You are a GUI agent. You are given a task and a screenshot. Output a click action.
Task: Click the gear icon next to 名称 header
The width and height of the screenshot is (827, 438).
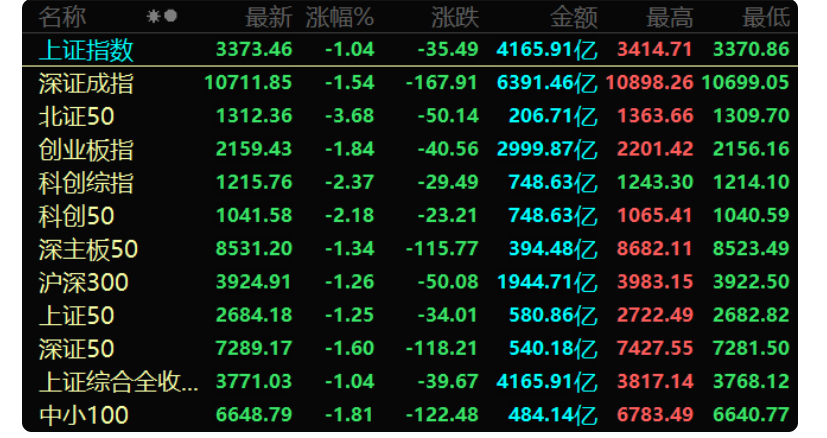tap(153, 16)
